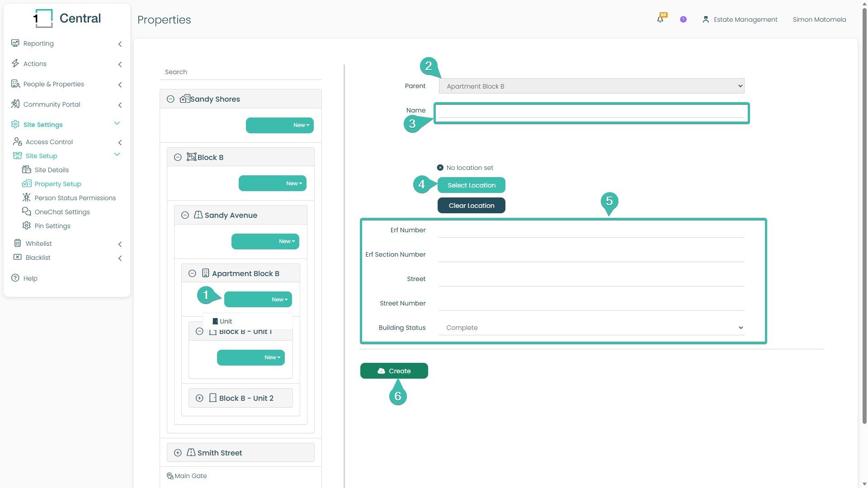Click the notifications bell icon
The image size is (868, 488).
660,19
